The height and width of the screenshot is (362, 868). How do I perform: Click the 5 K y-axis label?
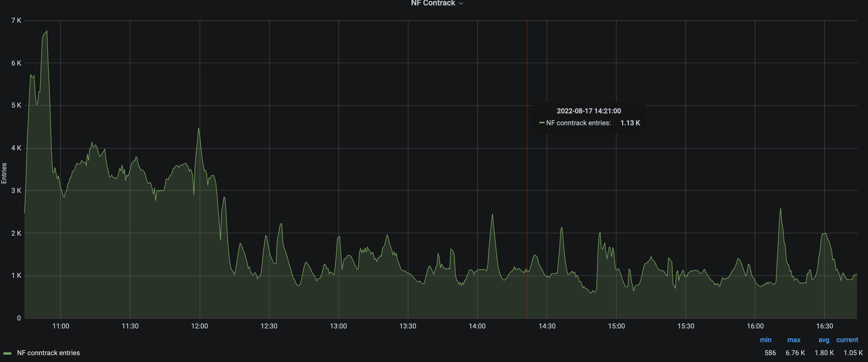coord(16,105)
